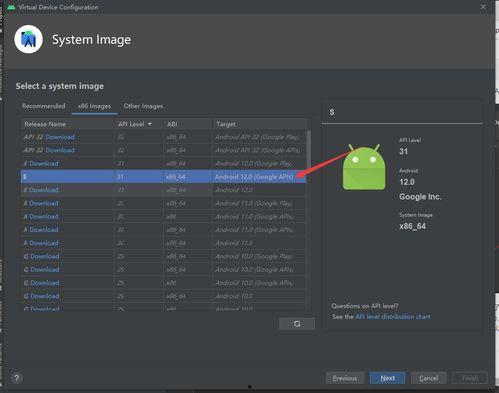Click the x86_64 value under System Image
This screenshot has height=393, width=499.
412,226
